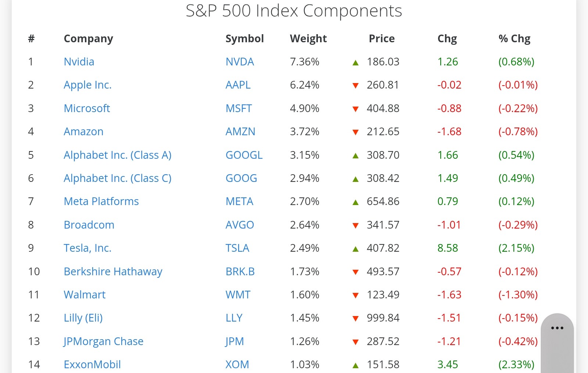Click the % Chg column header
Viewport: 588px width, 373px height.
(514, 39)
